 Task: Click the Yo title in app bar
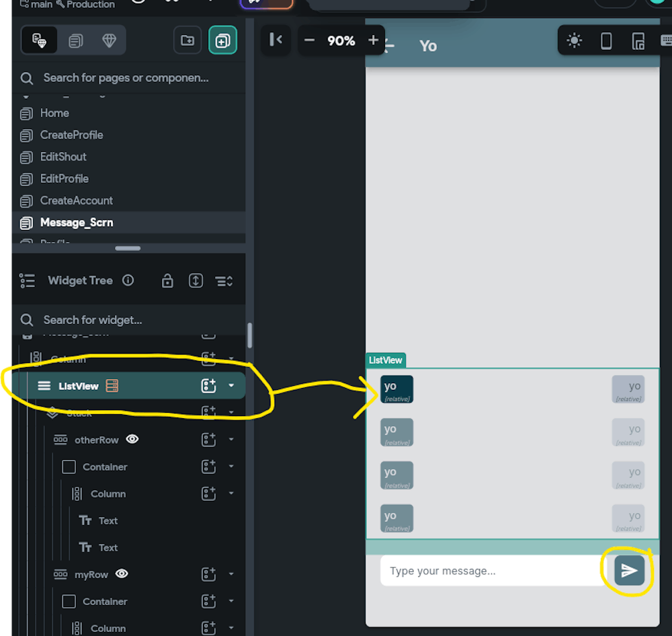point(428,46)
